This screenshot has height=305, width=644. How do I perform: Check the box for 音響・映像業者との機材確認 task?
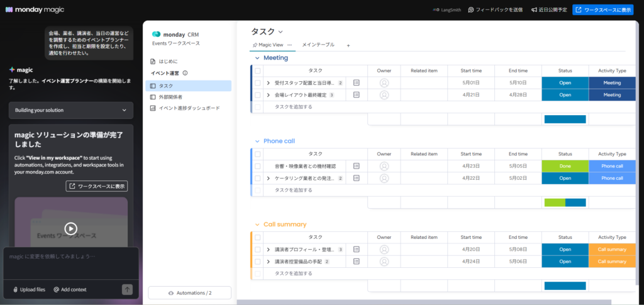pos(257,166)
